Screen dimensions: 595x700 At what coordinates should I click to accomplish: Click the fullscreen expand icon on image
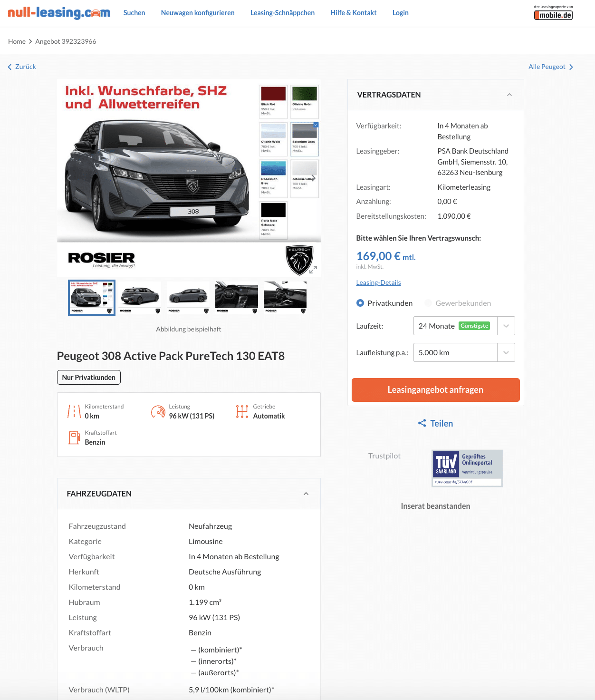pyautogui.click(x=313, y=270)
